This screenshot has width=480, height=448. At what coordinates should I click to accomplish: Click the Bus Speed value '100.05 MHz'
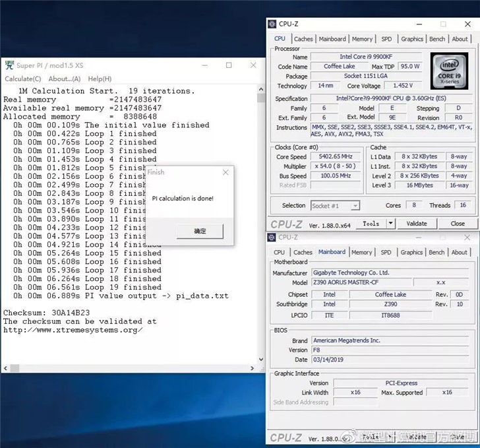click(x=336, y=176)
